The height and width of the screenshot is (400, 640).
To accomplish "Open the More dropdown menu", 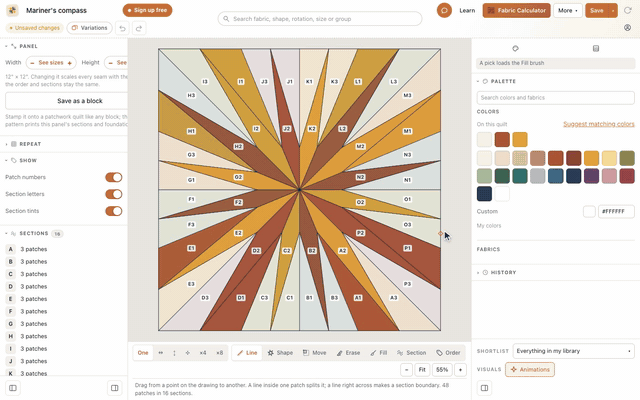I will click(567, 11).
